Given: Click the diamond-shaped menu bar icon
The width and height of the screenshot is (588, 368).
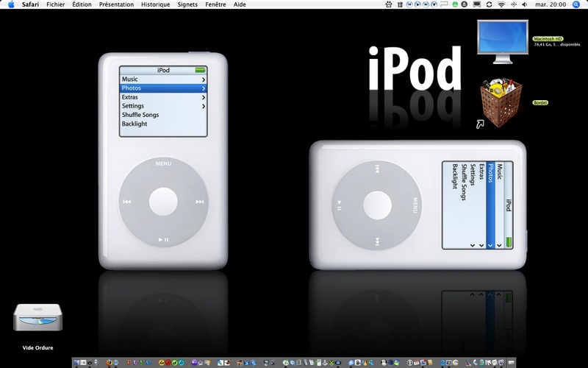Looking at the screenshot, I should tap(513, 4).
